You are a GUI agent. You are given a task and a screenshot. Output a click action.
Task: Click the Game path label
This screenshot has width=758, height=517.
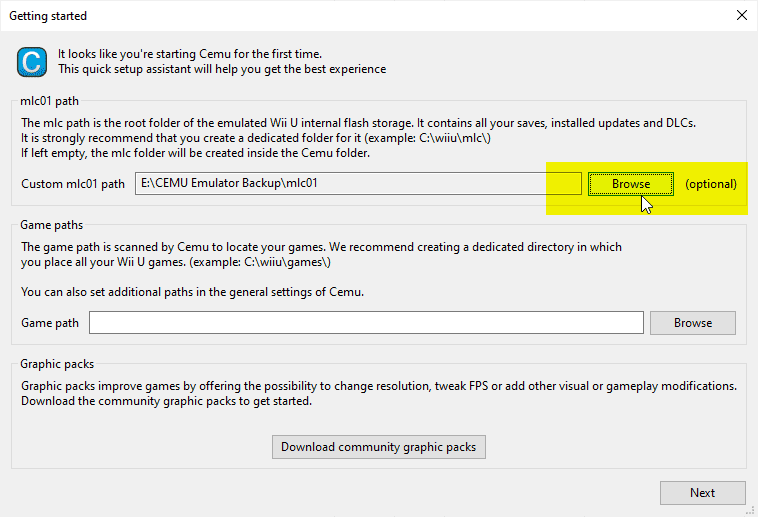tap(49, 323)
